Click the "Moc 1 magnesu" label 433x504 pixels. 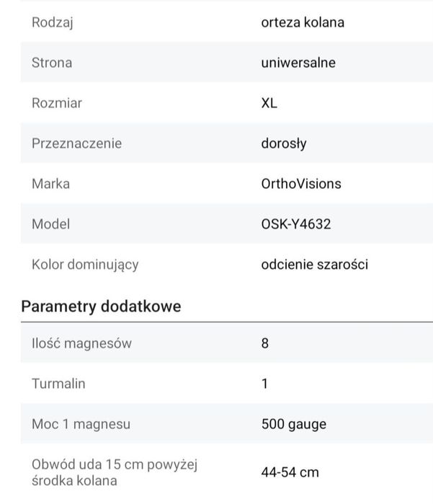81,424
